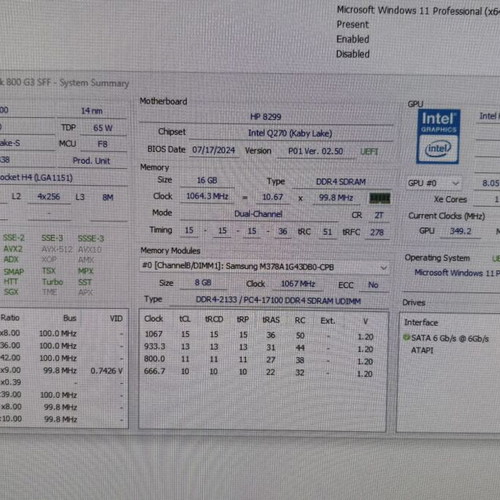Image resolution: width=500 pixels, height=500 pixels.
Task: Click Microsoft Windows 11 Professional in the background window
Action: coord(418,11)
